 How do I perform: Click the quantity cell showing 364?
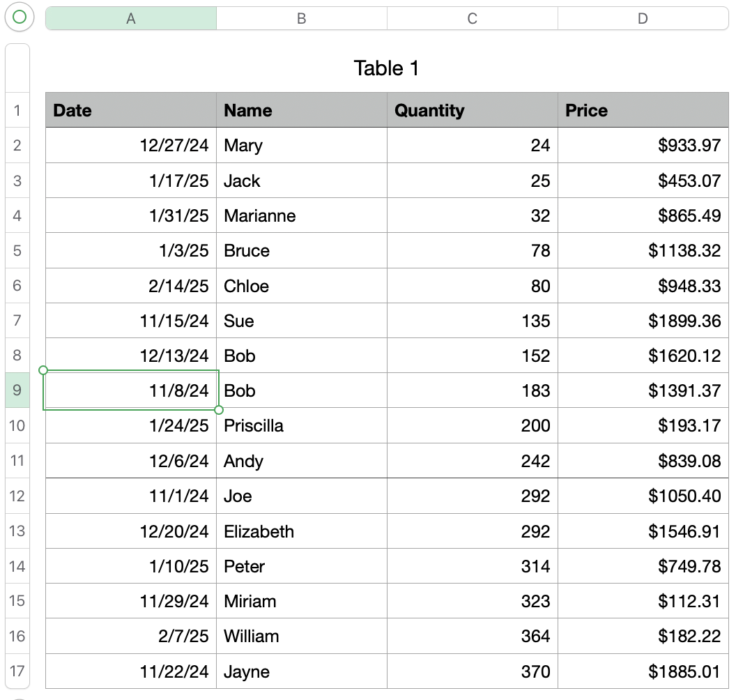pyautogui.click(x=473, y=636)
